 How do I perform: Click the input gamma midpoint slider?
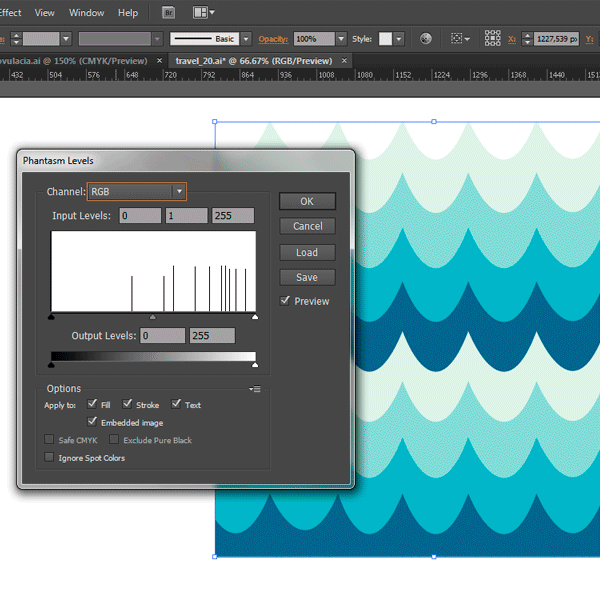point(153,317)
